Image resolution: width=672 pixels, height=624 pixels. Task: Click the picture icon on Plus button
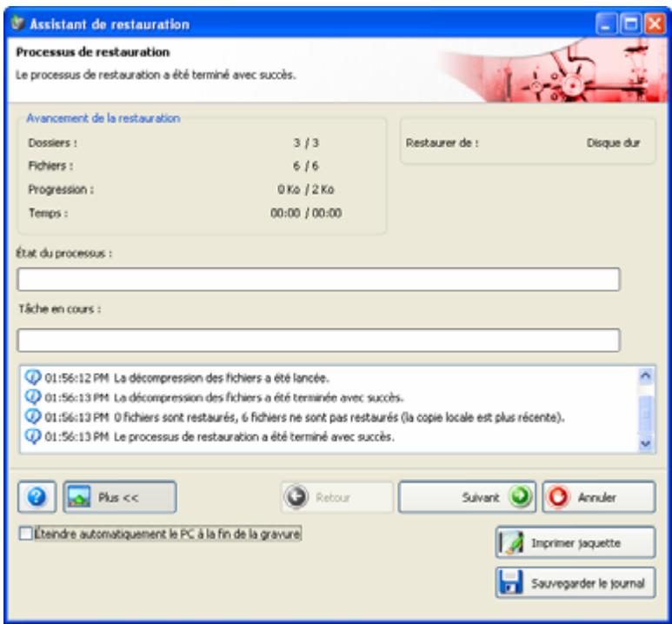[x=79, y=497]
